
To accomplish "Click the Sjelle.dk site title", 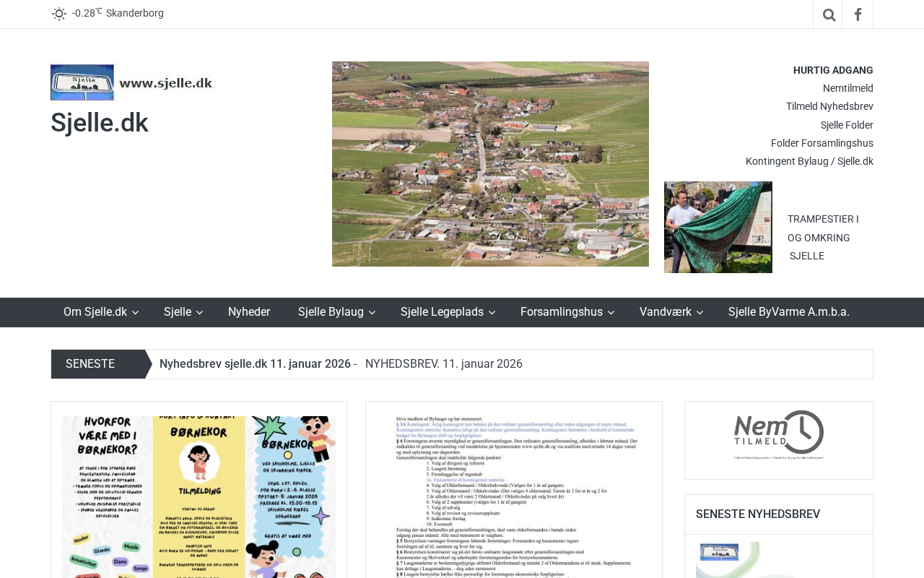I will click(x=100, y=123).
